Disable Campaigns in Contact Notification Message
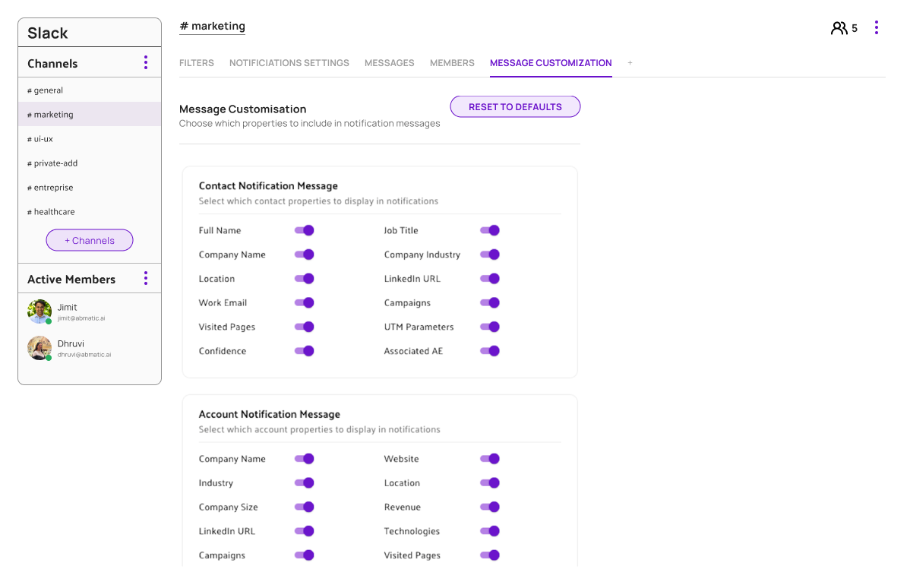910x588 pixels. coord(490,302)
